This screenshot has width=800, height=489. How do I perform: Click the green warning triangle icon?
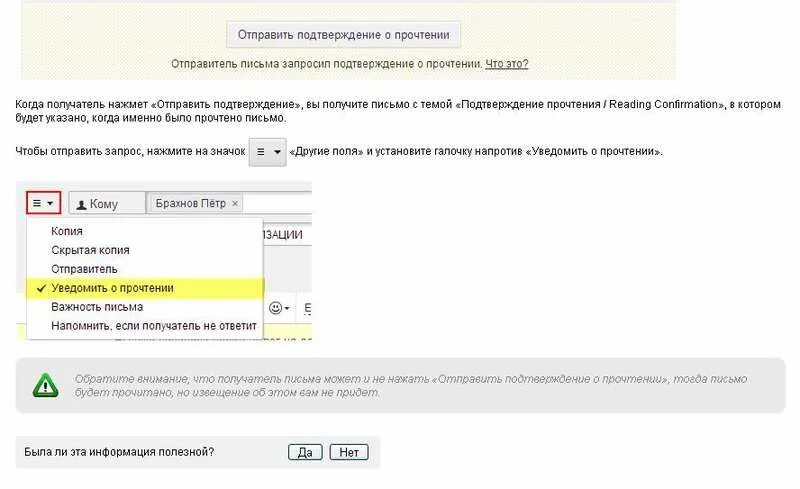pos(45,385)
